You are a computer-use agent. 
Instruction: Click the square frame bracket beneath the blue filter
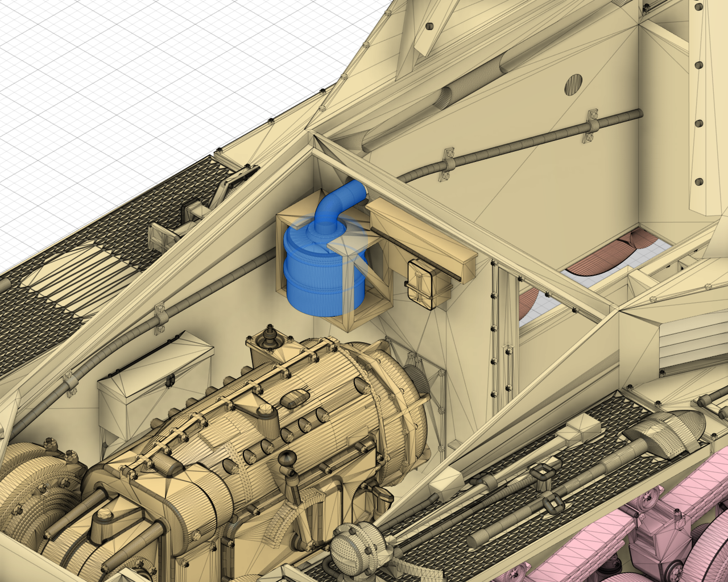(x=353, y=317)
